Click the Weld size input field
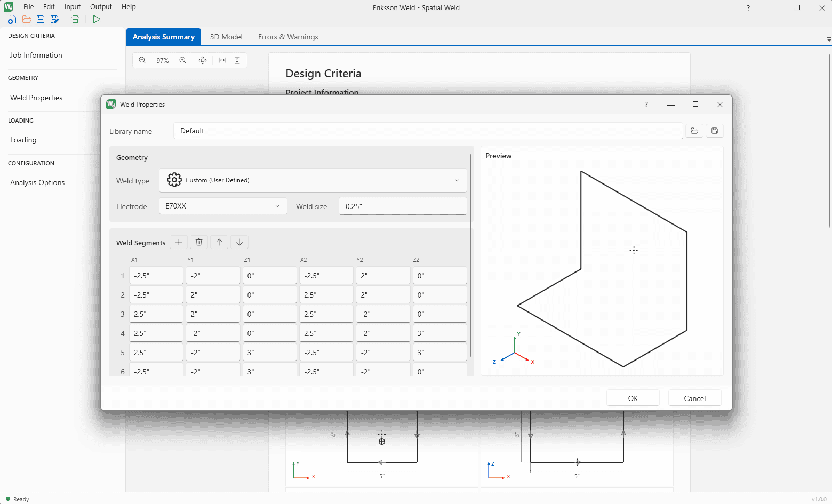 click(x=403, y=206)
